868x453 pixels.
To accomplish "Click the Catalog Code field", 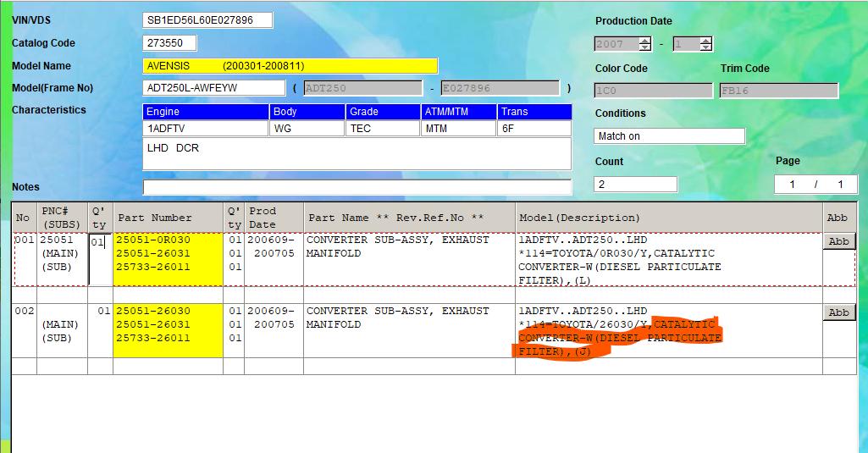I will tap(169, 43).
